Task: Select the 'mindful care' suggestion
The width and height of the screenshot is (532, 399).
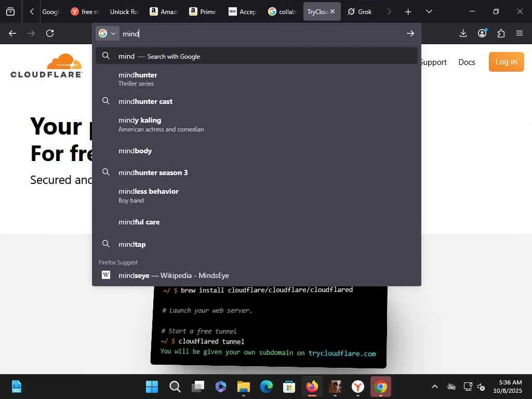Action: 257,222
